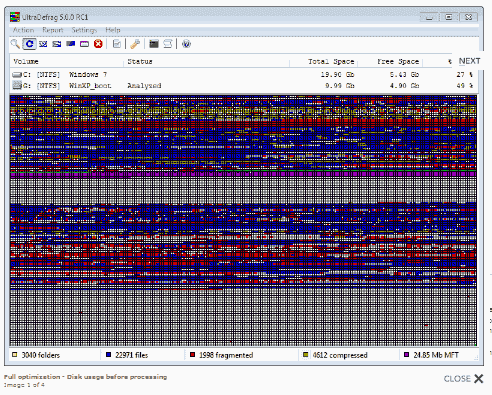Click free space value 4.90 Gb
This screenshot has width=492, height=395.
click(404, 86)
